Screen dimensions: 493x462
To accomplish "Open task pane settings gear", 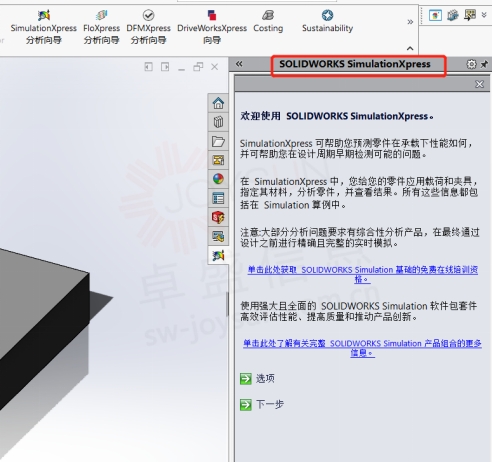I will pyautogui.click(x=471, y=64).
